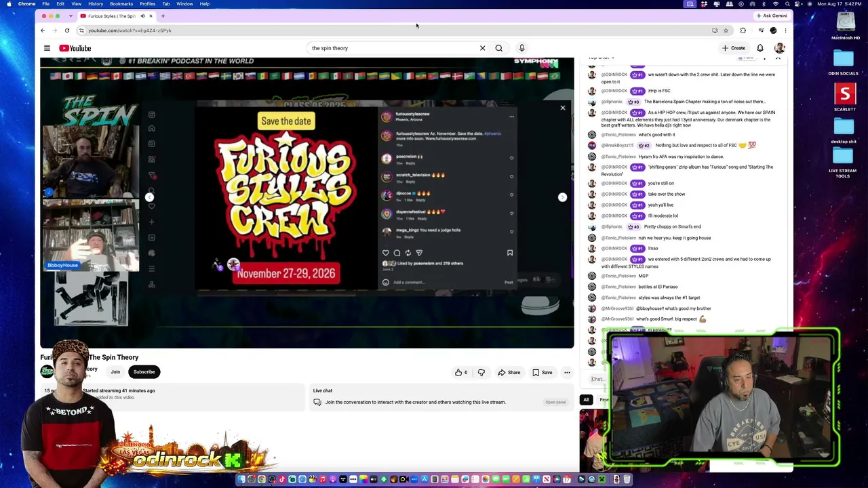Viewport: 868px width, 488px height.
Task: Expand the Top chat dropdown
Action: [x=601, y=58]
